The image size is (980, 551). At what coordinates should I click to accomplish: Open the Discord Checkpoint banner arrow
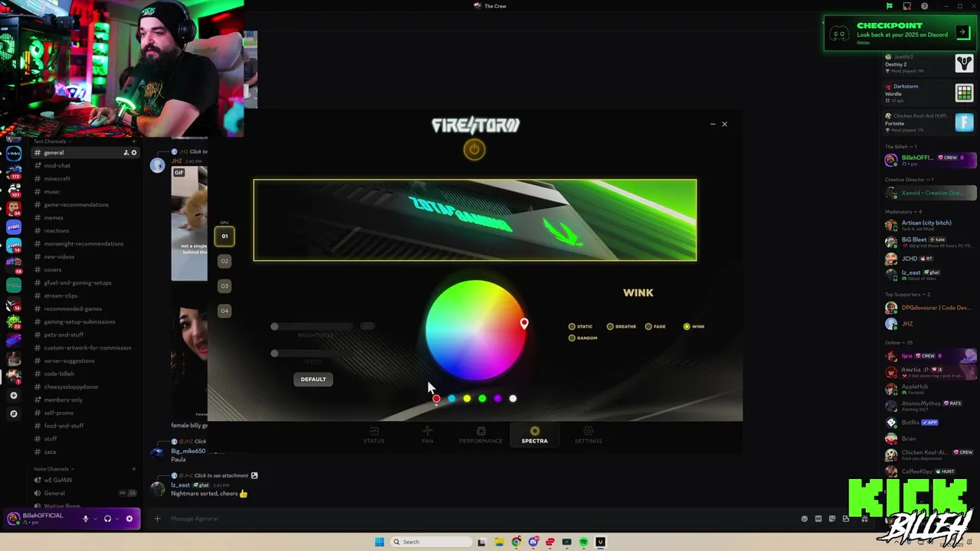click(963, 33)
